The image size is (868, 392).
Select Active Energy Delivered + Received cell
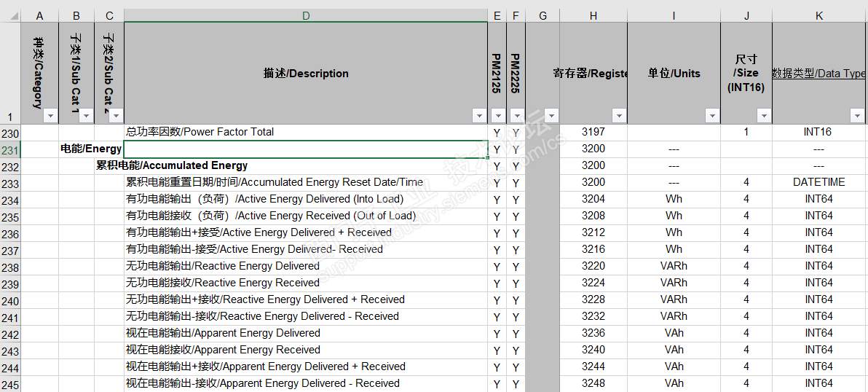pyautogui.click(x=306, y=232)
